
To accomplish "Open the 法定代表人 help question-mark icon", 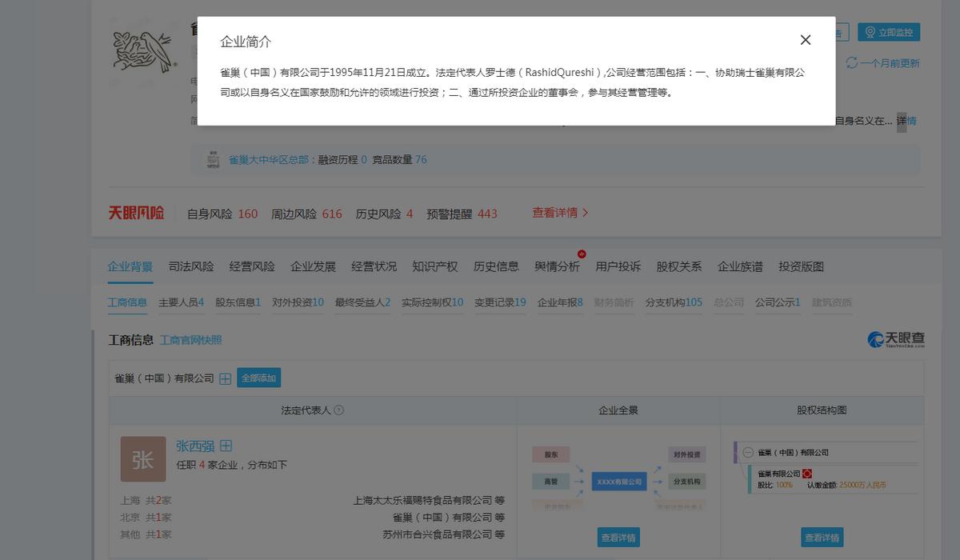I will tap(340, 410).
